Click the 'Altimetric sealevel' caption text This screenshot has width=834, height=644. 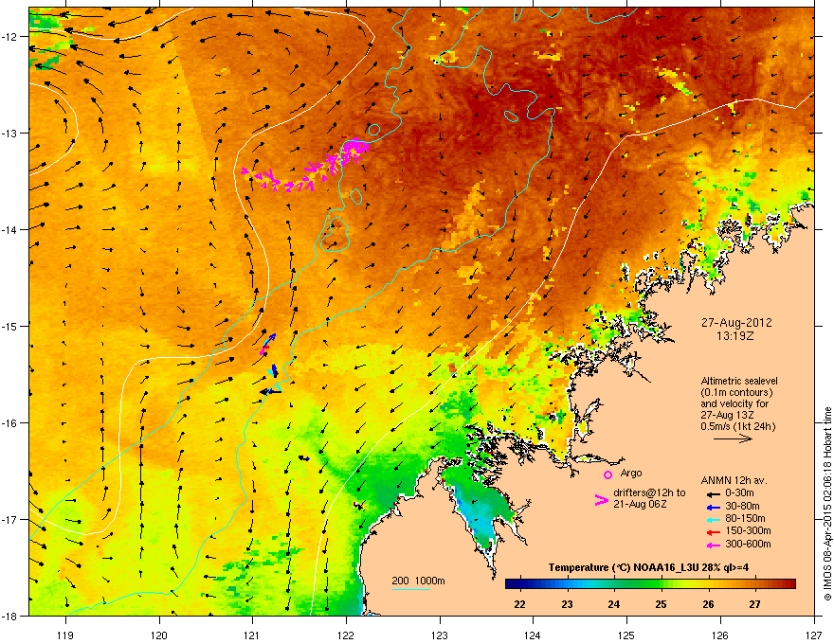click(739, 381)
